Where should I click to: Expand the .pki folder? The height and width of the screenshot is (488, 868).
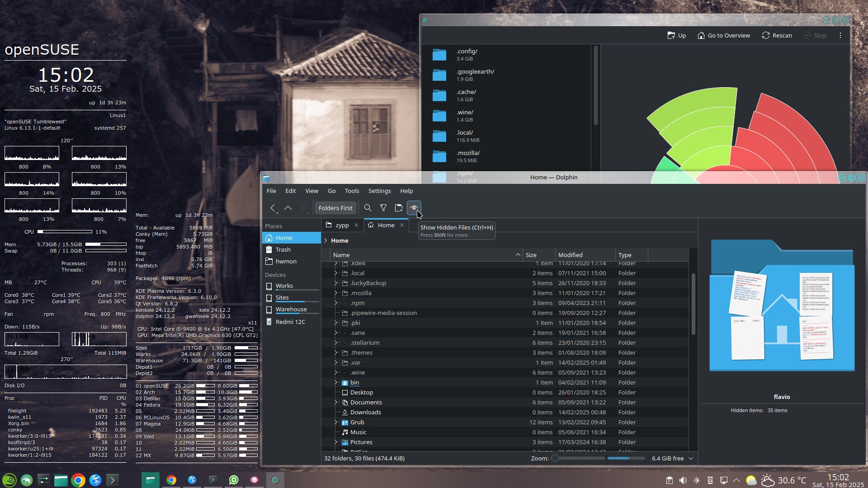[x=335, y=323]
